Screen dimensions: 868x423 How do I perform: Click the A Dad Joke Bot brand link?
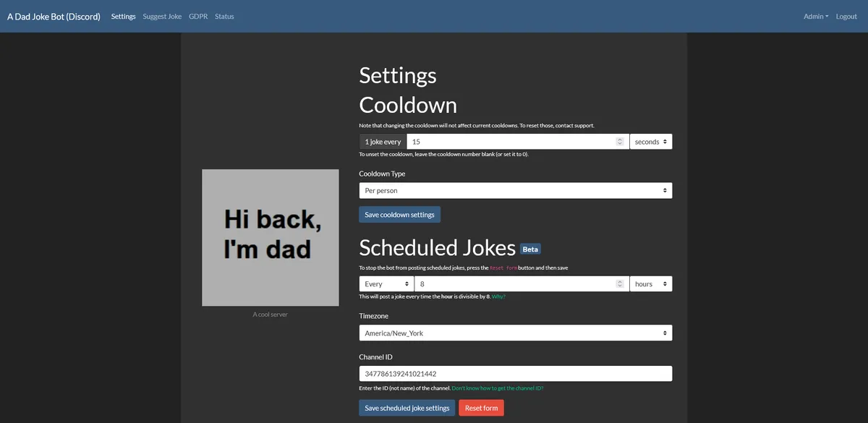point(54,17)
